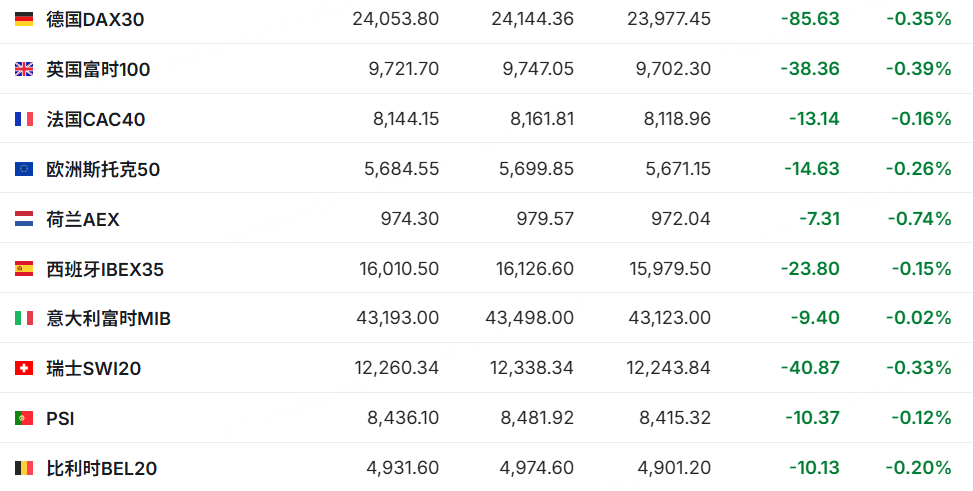Click the Netherlands flag icon
The height and width of the screenshot is (491, 973).
[24, 219]
